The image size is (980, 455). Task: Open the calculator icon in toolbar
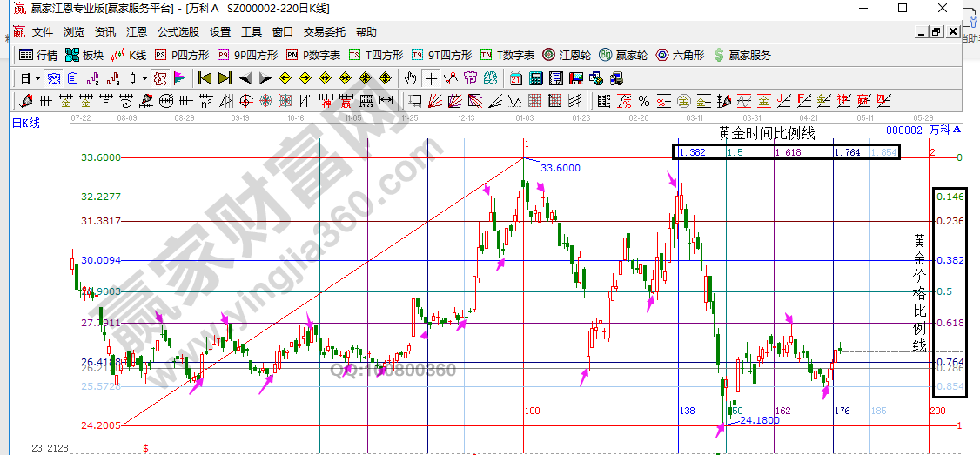tap(536, 77)
